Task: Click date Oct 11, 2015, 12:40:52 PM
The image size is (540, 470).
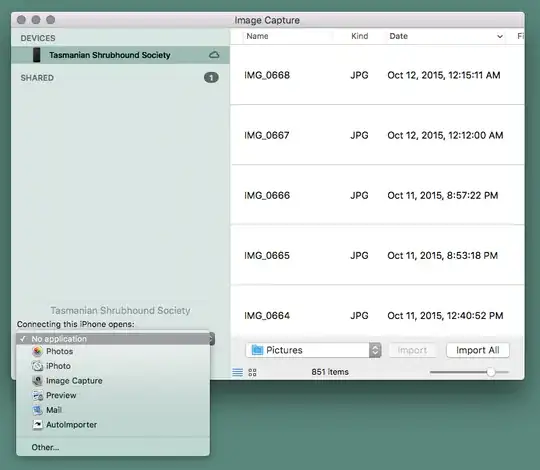Action: 445,315
